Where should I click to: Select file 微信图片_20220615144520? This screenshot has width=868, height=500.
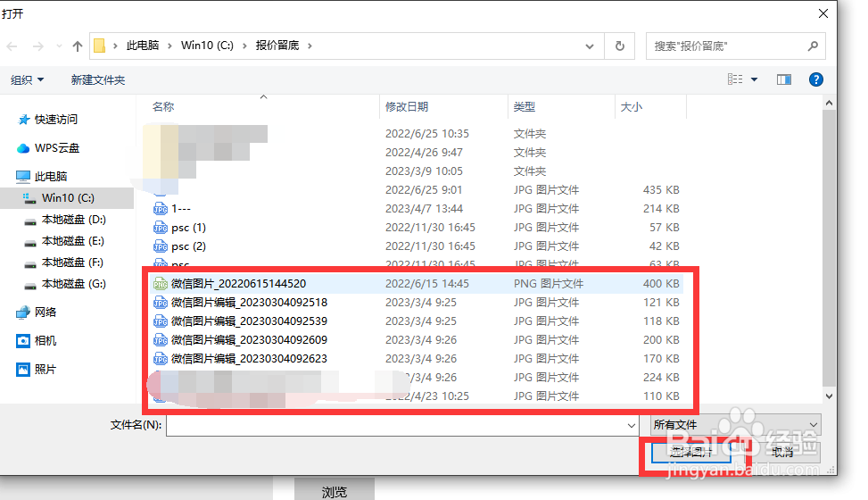238,284
